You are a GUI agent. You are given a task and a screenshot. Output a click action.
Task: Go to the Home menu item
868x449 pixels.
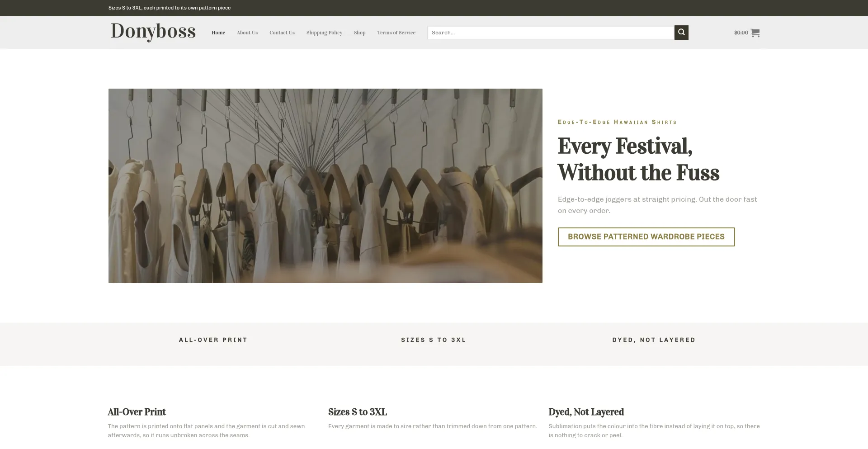click(x=218, y=33)
